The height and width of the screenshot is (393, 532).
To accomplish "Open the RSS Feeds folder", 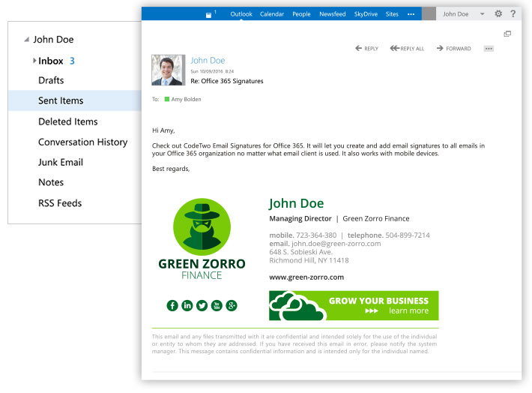I will coord(60,203).
